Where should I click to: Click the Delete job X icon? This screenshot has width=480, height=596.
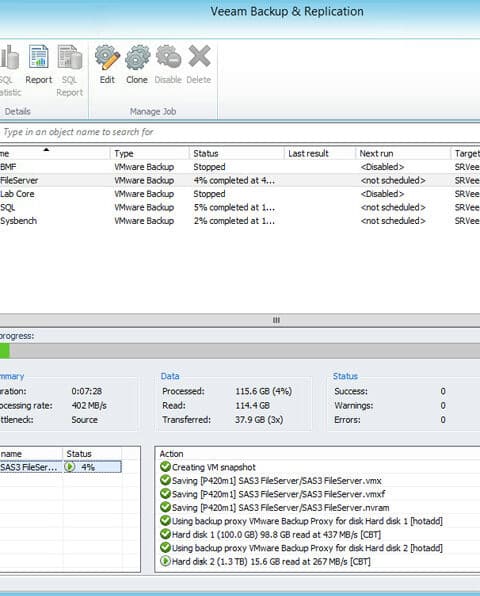(199, 56)
